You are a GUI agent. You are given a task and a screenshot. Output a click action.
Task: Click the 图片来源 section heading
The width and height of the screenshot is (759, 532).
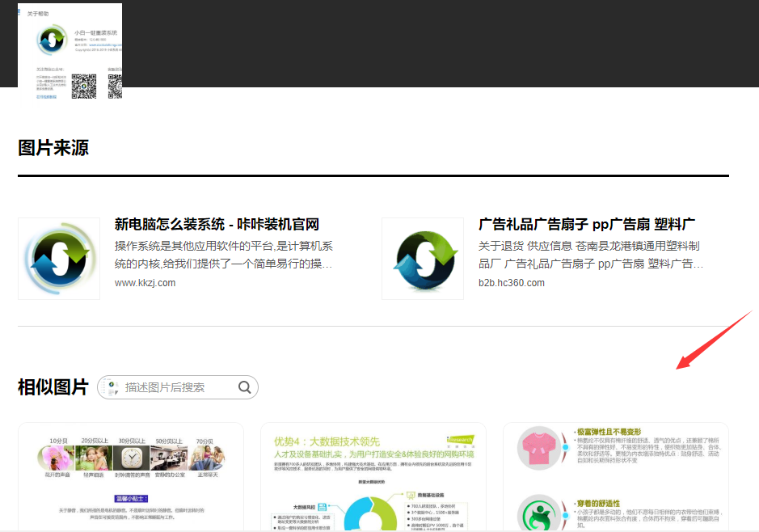(x=53, y=148)
